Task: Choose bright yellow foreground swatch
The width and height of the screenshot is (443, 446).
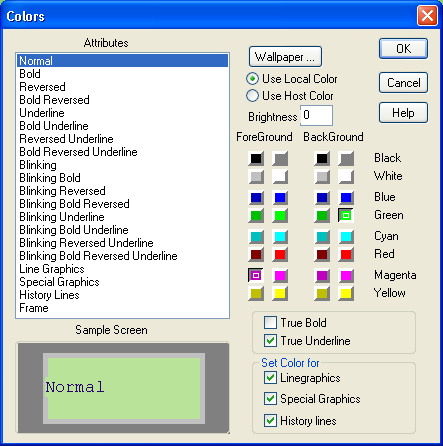Action: click(x=280, y=294)
